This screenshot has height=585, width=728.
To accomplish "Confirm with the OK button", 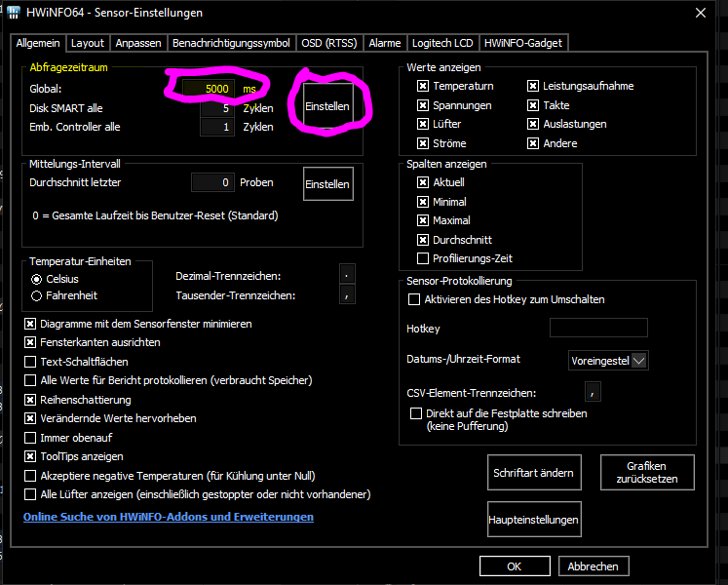I will click(515, 566).
